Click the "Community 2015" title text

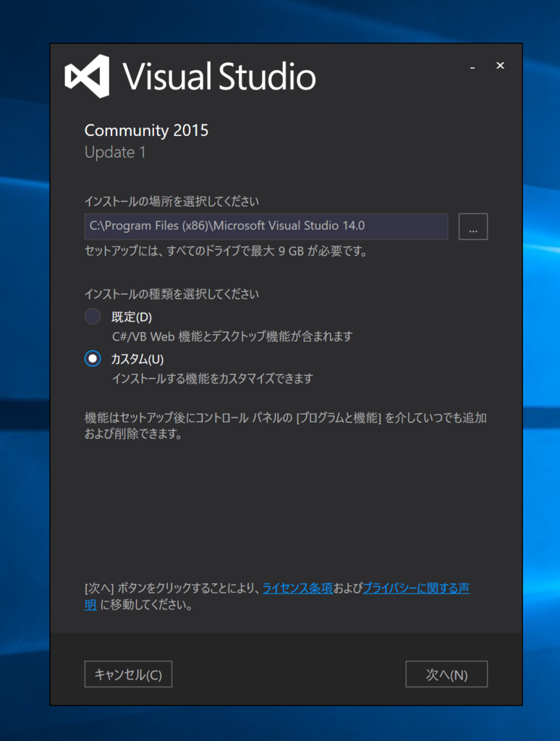coord(146,130)
